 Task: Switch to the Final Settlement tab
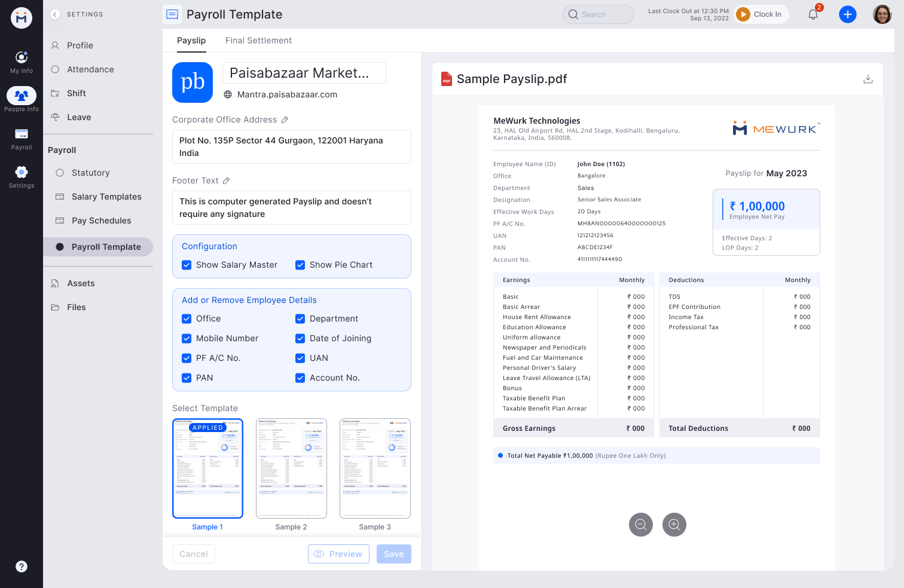point(258,40)
